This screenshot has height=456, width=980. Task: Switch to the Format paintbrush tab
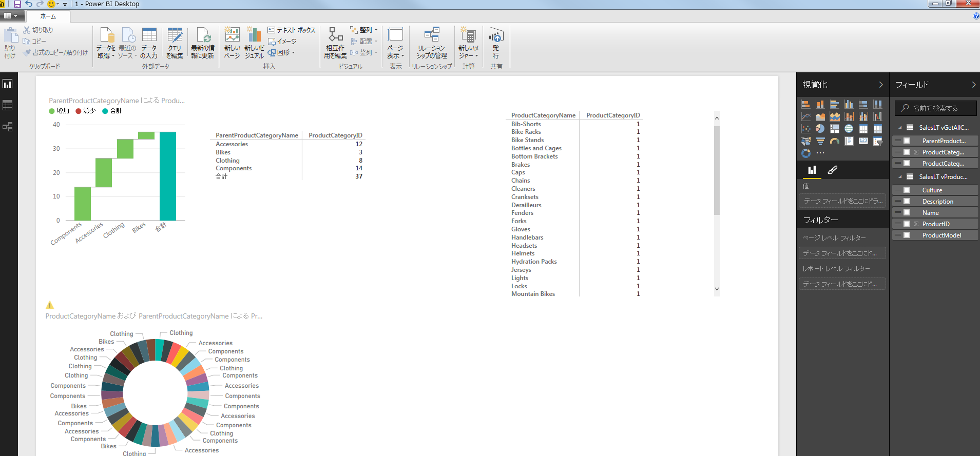(x=833, y=170)
